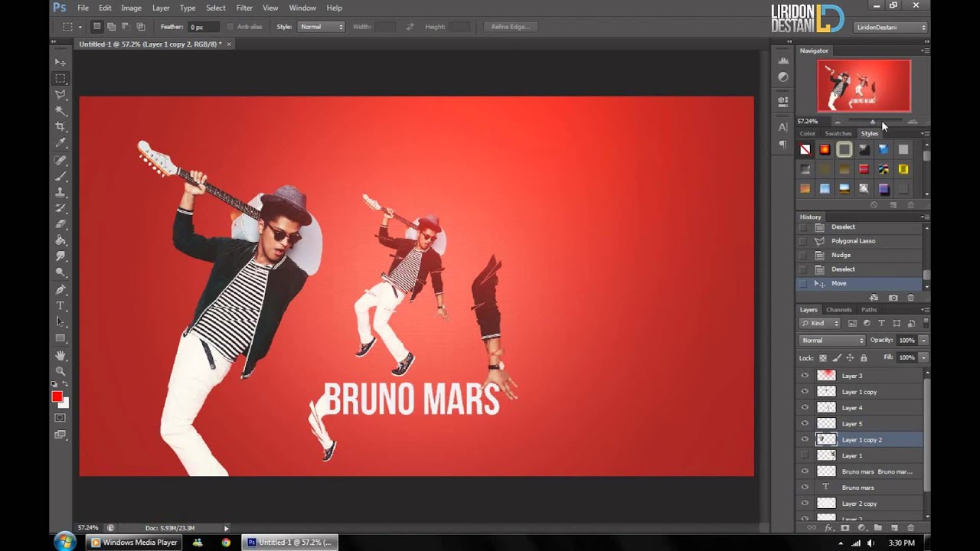980x551 pixels.
Task: Select the Zoom tool
Action: coord(60,371)
